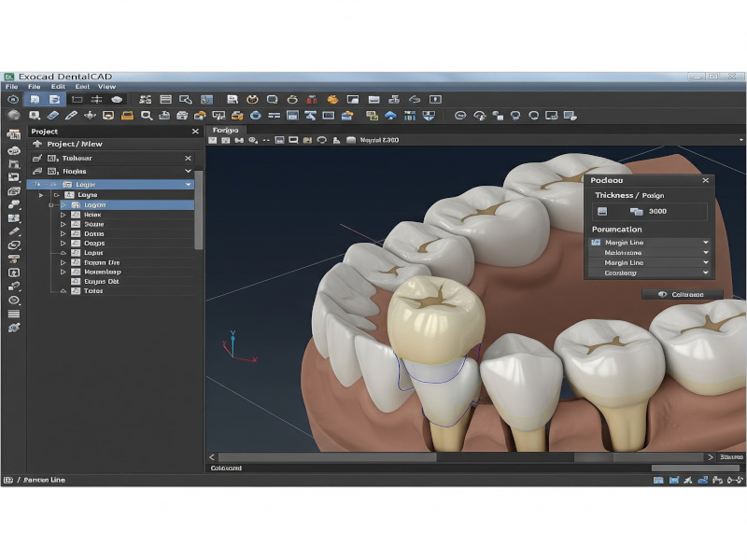This screenshot has width=747, height=560.
Task: Edit the 3000 thickness value field
Action: [x=657, y=211]
